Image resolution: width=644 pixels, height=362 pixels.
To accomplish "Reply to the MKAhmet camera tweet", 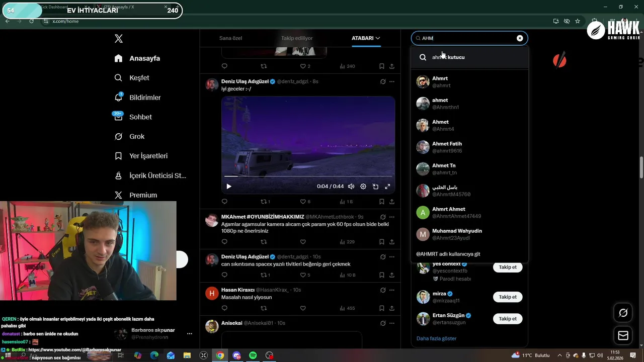I will [224, 242].
